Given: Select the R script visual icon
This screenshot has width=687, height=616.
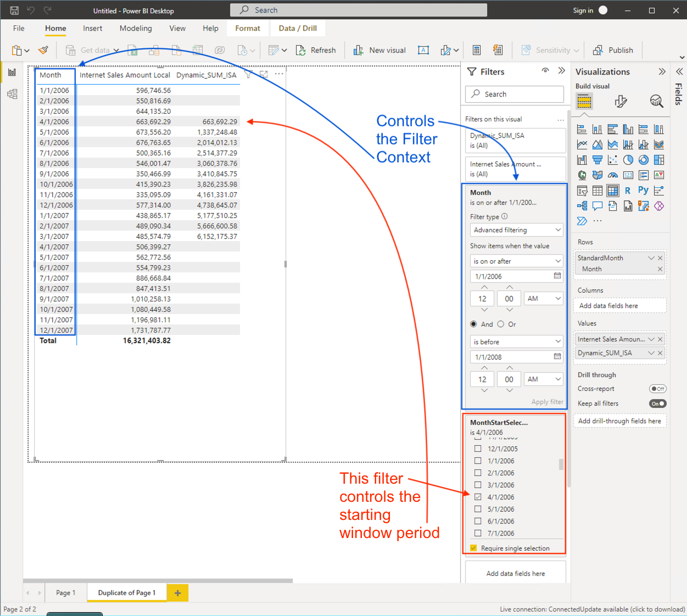Looking at the screenshot, I should click(x=628, y=191).
